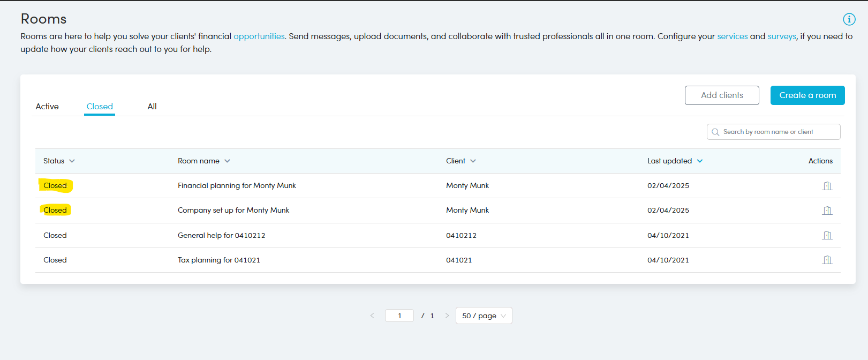868x360 pixels.
Task: Sort by Client column chevron
Action: (473, 161)
